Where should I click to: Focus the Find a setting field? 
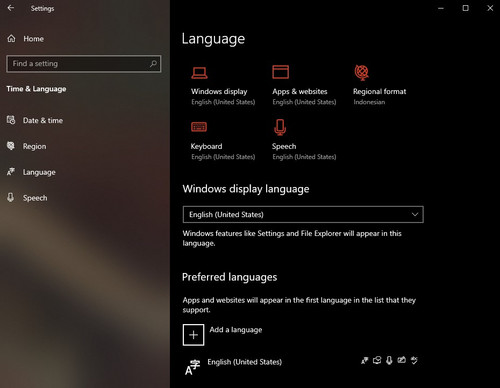(x=84, y=63)
